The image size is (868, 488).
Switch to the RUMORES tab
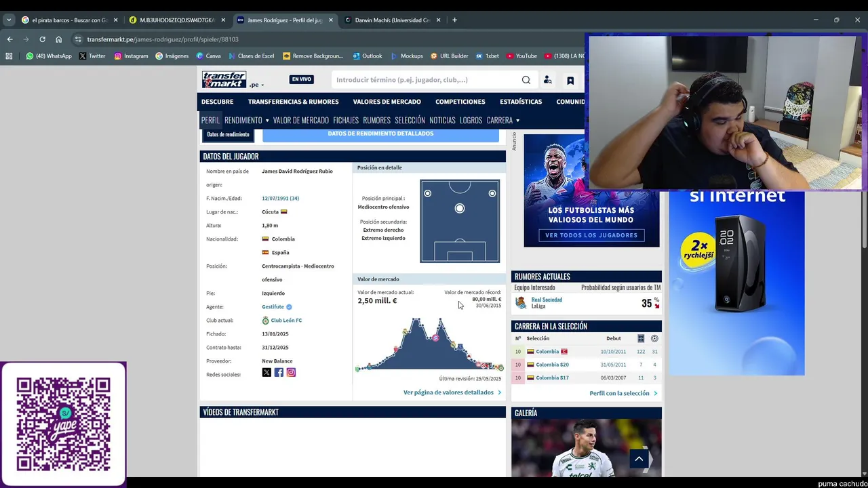point(376,120)
